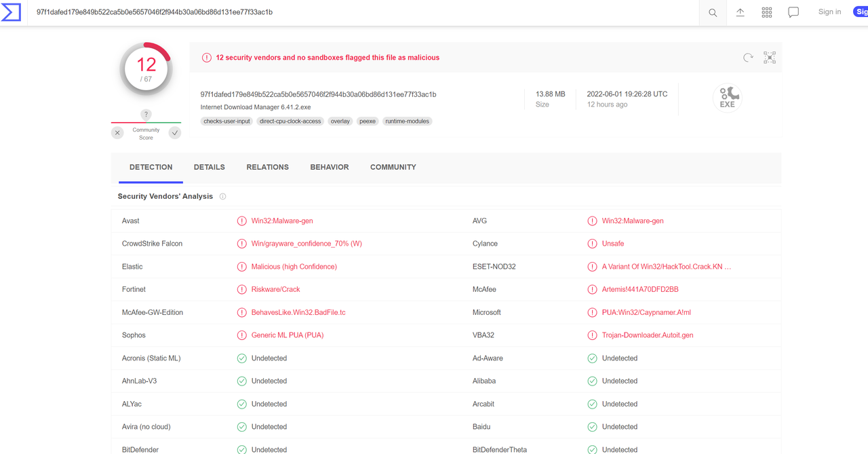The image size is (868, 454).
Task: Vote malicious with the community X button
Action: tap(117, 133)
